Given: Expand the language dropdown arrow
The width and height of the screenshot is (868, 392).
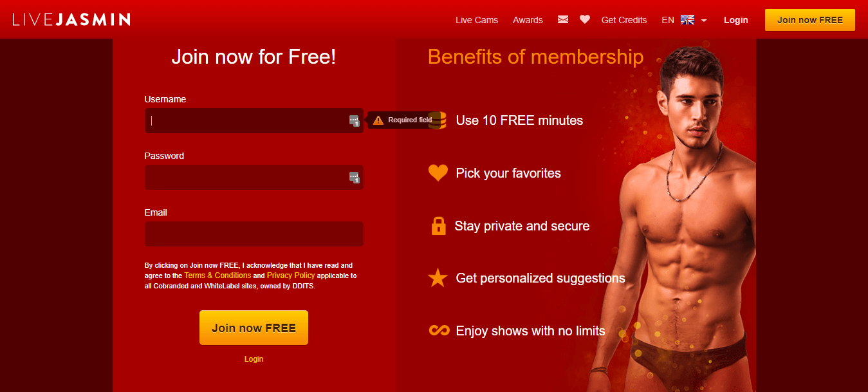Looking at the screenshot, I should (x=704, y=21).
